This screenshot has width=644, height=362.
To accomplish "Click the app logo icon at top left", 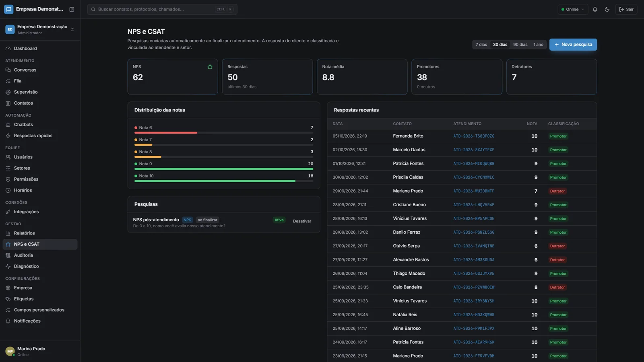I will pos(8,9).
